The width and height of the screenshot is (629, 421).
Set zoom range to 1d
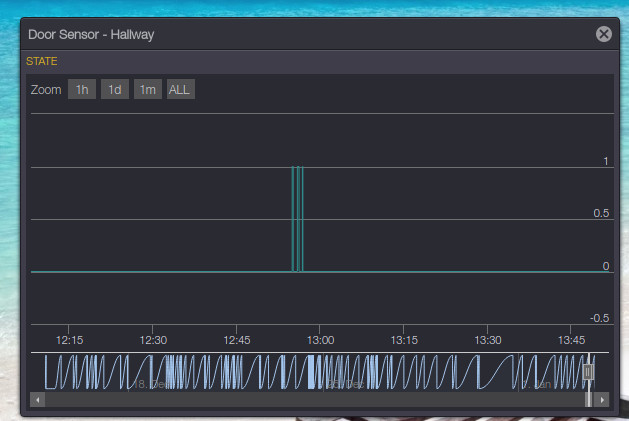pyautogui.click(x=114, y=90)
